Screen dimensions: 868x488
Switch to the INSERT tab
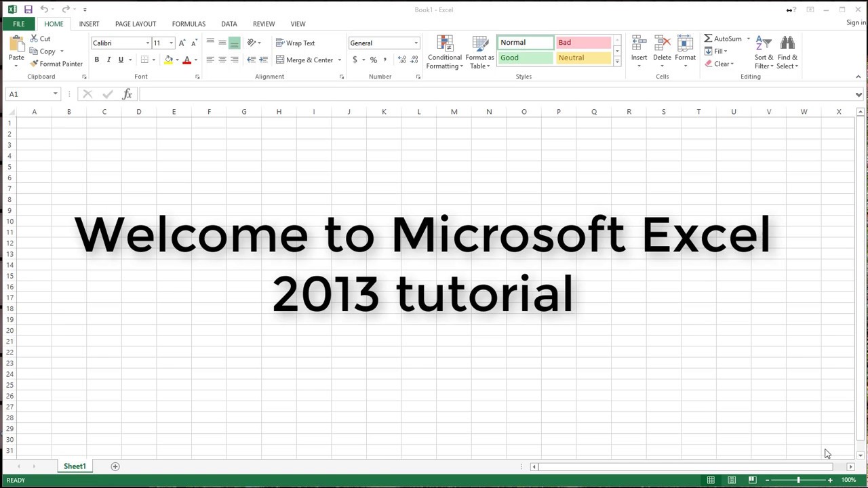(x=89, y=24)
